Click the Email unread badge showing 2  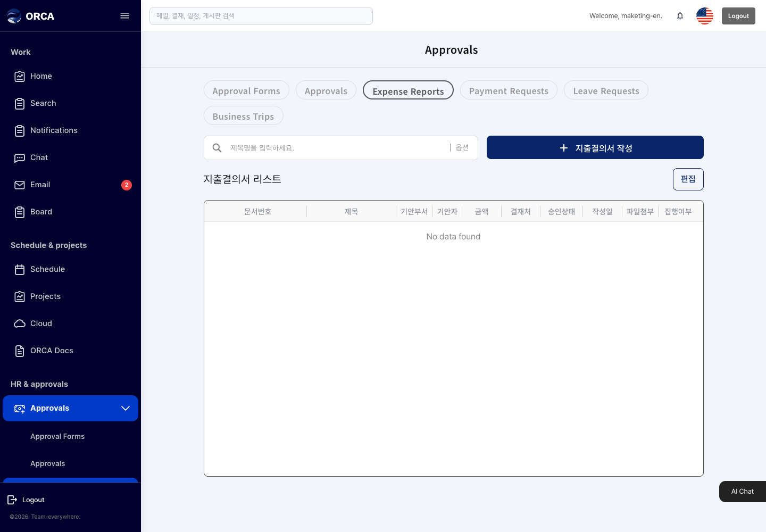tap(127, 185)
